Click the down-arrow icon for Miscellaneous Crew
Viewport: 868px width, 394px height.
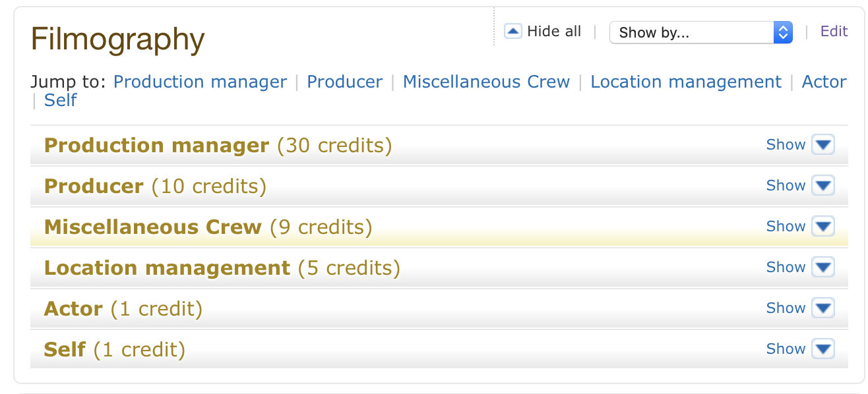[x=823, y=226]
